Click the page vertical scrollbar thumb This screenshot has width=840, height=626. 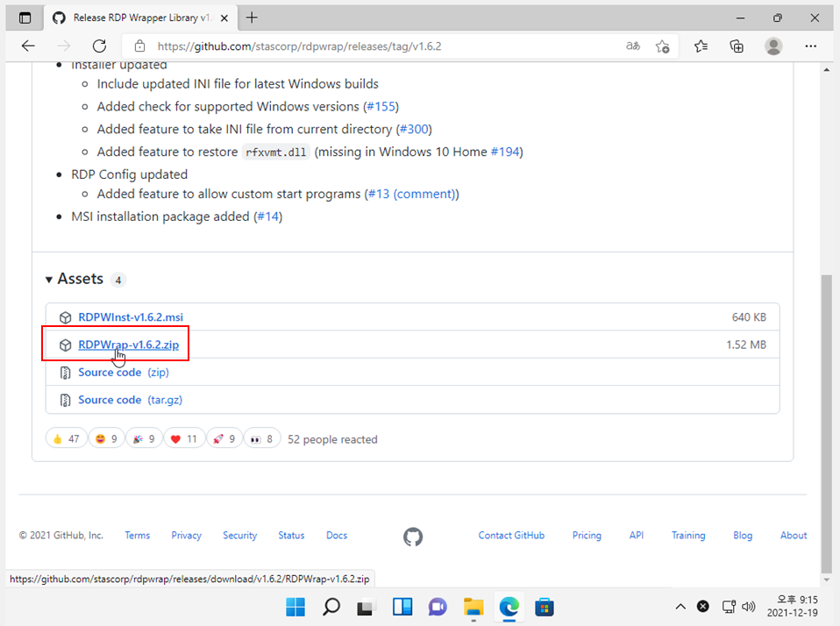pos(827,423)
